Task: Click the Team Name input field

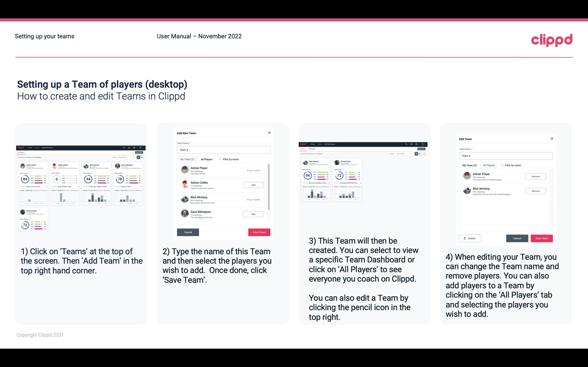Action: [x=223, y=150]
